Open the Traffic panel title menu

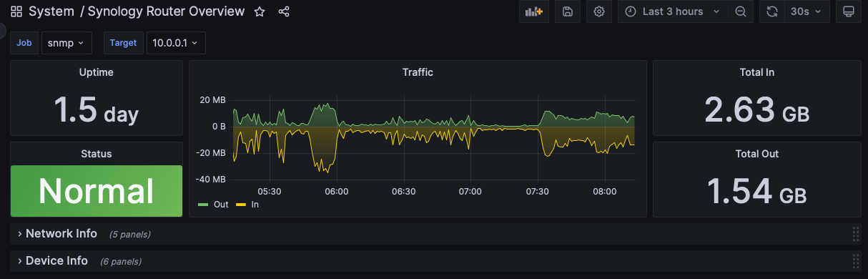point(418,72)
